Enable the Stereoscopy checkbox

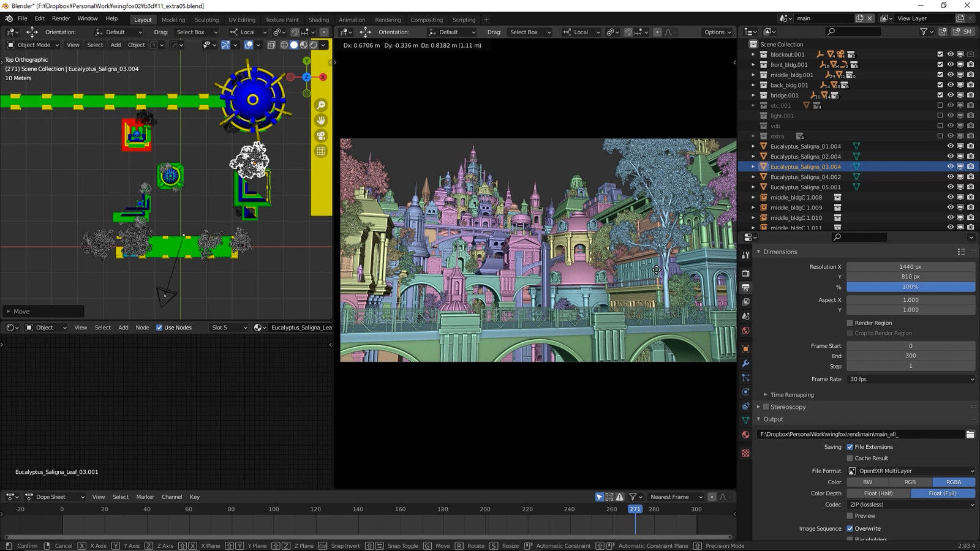pos(766,407)
